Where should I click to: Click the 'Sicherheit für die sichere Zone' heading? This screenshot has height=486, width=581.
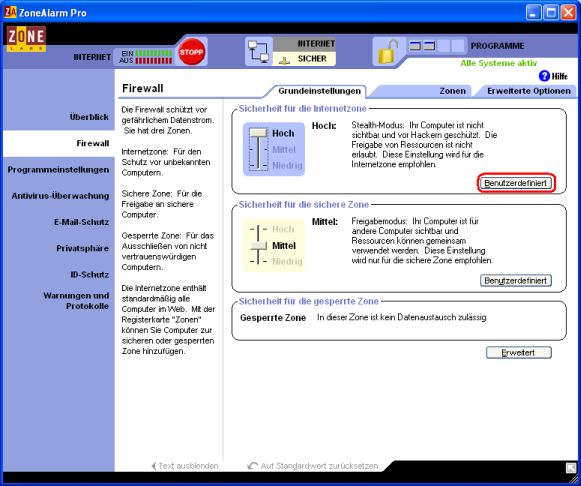(303, 204)
